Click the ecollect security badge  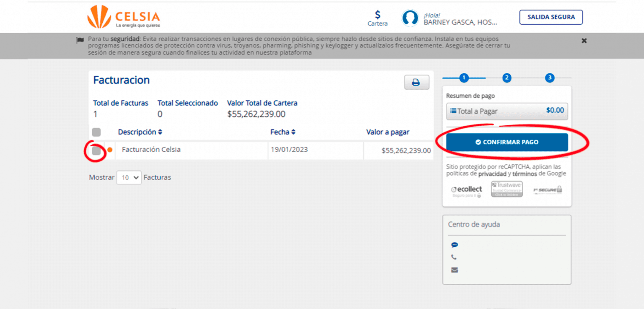pyautogui.click(x=467, y=191)
